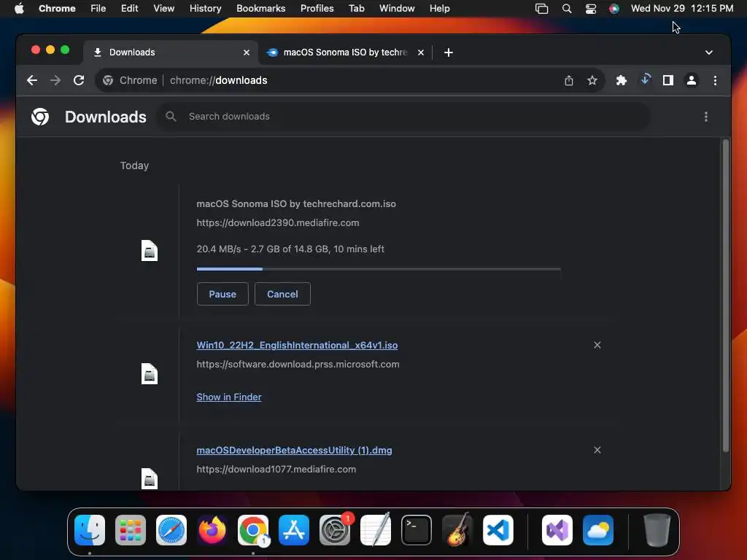Remove macOSDeveloperBetaAccessUtility from the list
The height and width of the screenshot is (560, 747).
[x=597, y=450]
